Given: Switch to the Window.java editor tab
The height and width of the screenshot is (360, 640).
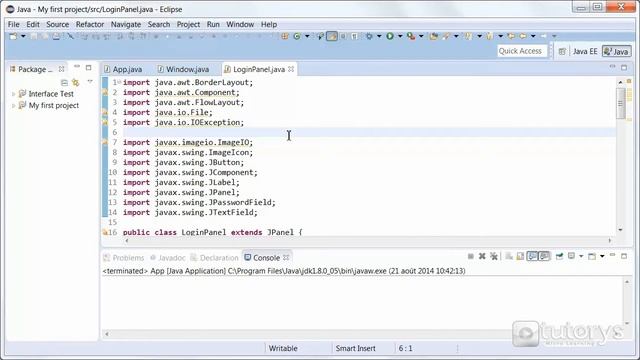Looking at the screenshot, I should click(183, 69).
